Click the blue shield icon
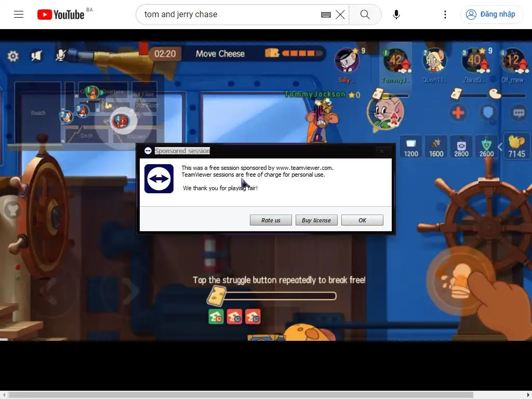 pos(488,113)
